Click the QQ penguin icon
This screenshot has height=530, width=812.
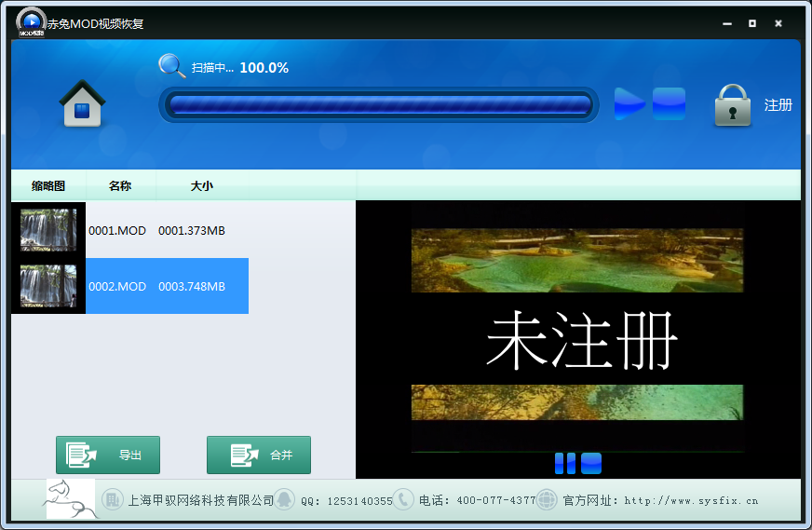coord(284,499)
